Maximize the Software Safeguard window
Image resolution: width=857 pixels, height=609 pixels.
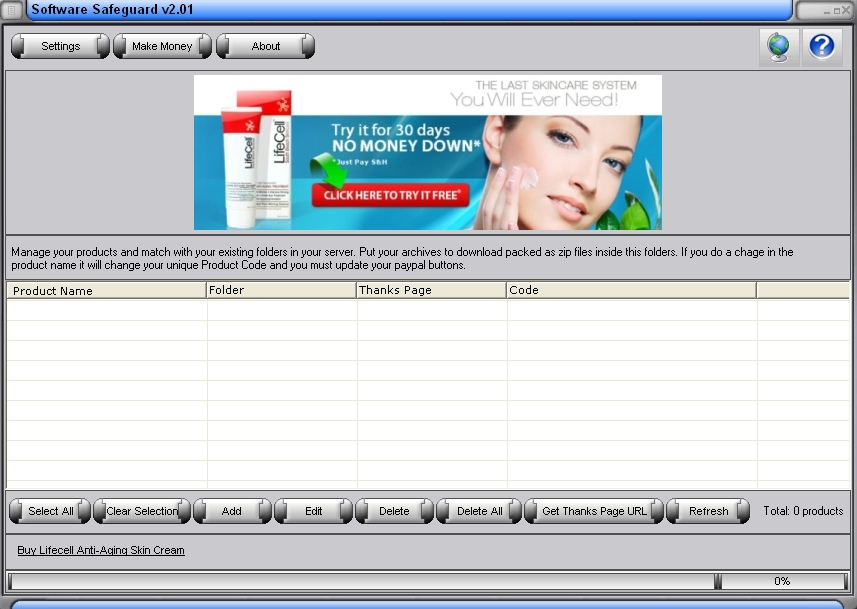pyautogui.click(x=836, y=11)
